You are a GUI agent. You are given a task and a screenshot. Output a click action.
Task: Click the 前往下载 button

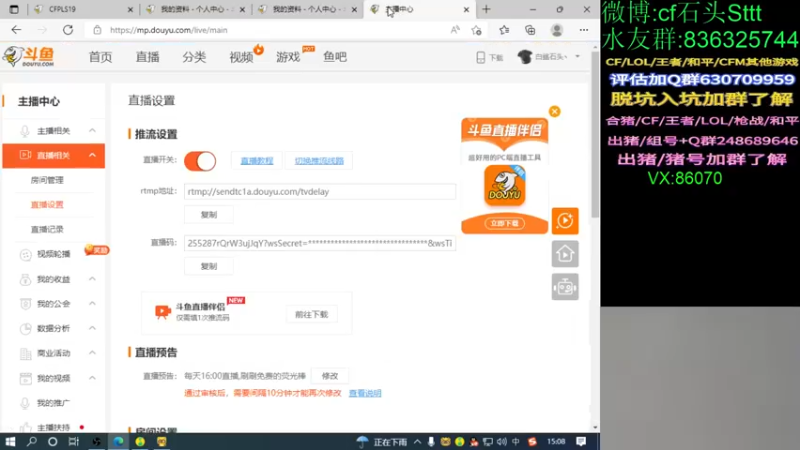point(311,315)
